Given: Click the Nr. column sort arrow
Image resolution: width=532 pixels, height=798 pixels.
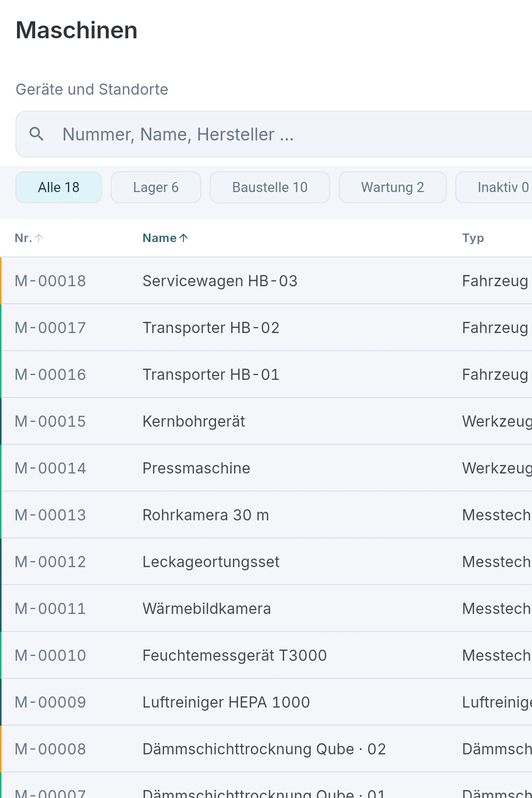Looking at the screenshot, I should 39,238.
